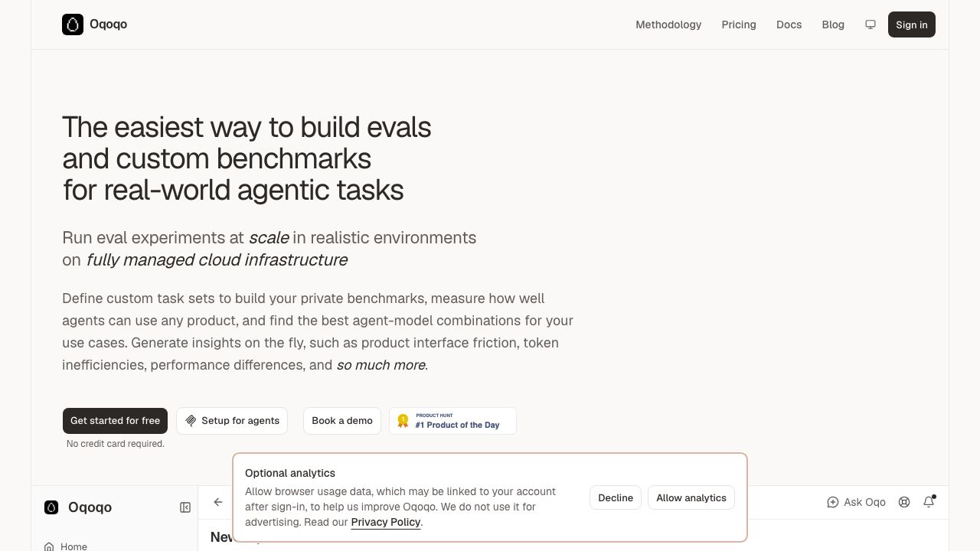The image size is (980, 551).
Task: Click Get started for free
Action: click(x=115, y=421)
